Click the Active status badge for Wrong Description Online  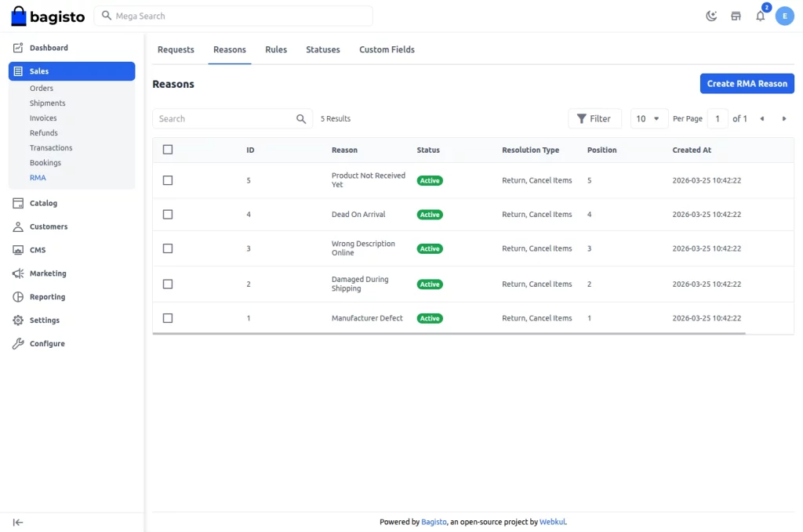tap(429, 248)
